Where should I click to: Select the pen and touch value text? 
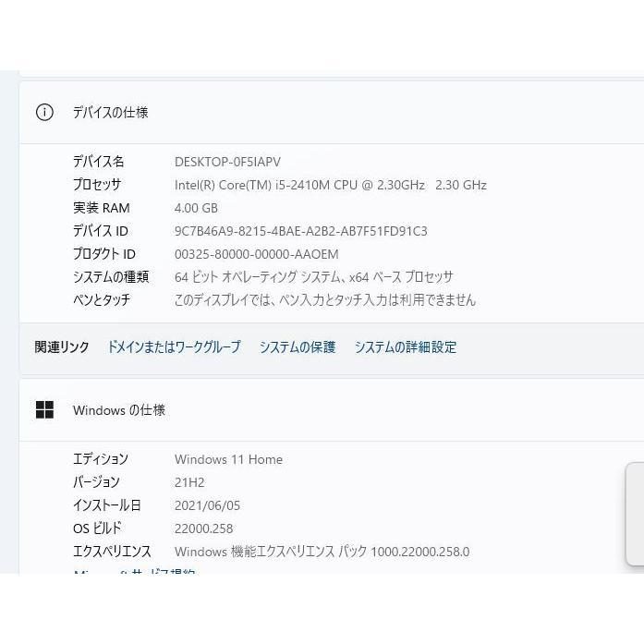(x=325, y=300)
